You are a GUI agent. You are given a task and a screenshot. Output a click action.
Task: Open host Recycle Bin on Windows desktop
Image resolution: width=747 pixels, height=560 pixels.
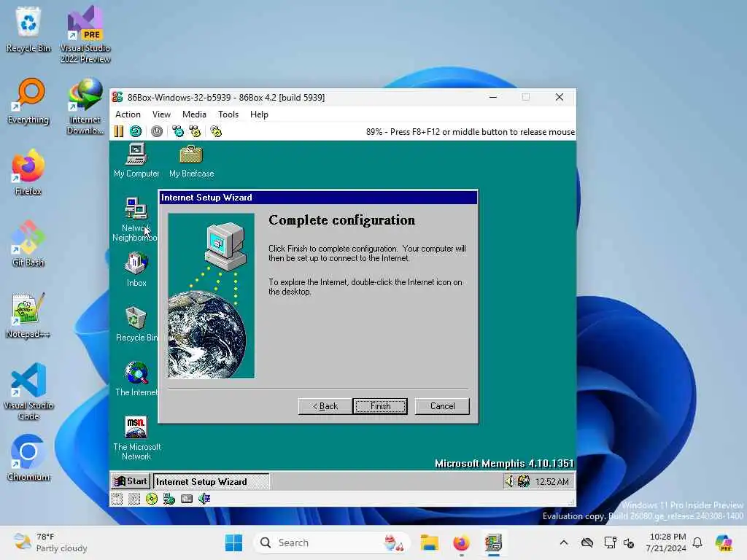[28, 29]
